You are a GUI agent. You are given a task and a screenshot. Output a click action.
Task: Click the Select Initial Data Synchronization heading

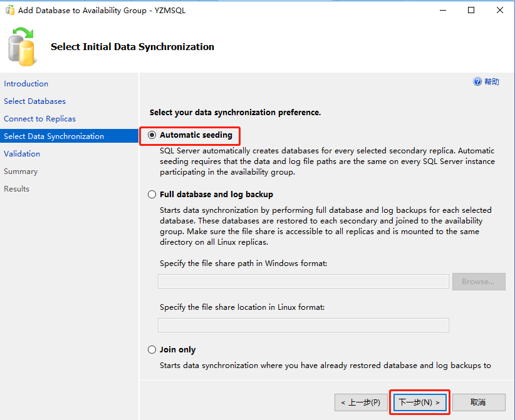pyautogui.click(x=132, y=47)
